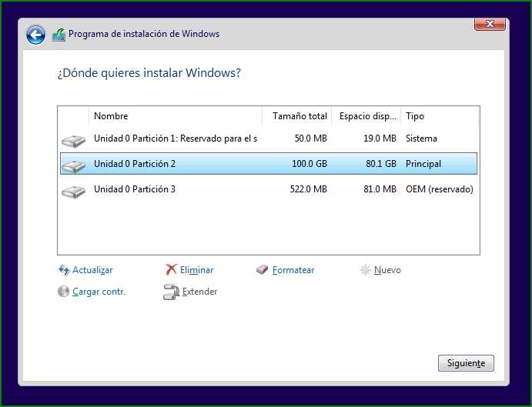Click the 80.1 GB free space cell

pos(380,164)
